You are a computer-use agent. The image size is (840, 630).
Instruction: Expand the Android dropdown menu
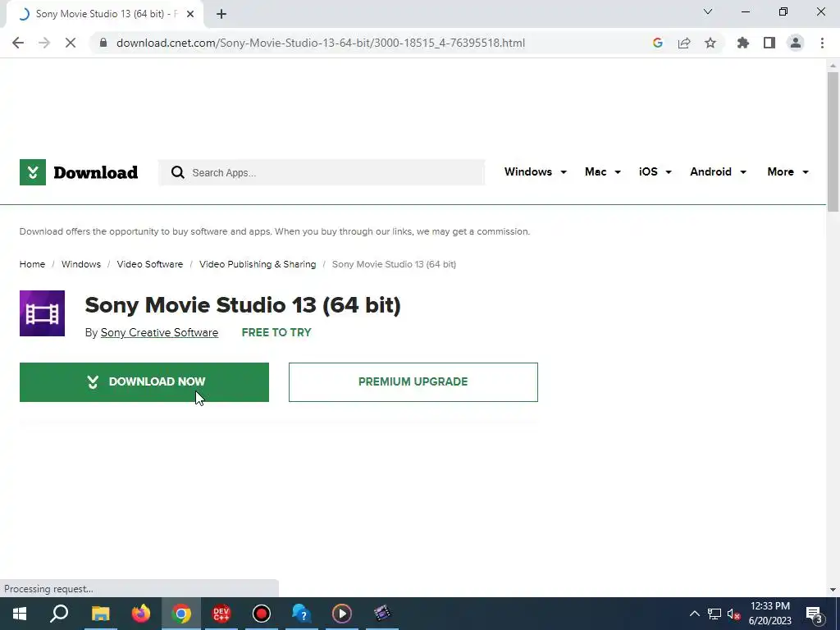click(718, 172)
